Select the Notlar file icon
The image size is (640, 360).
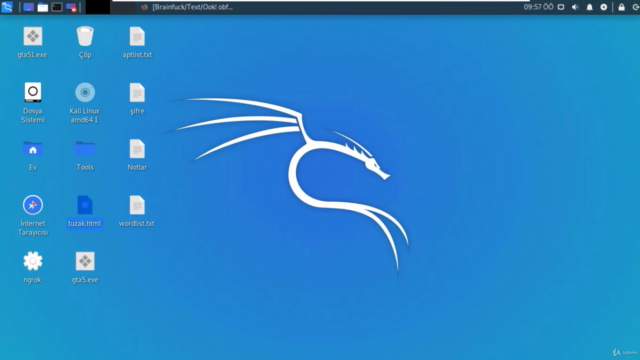click(137, 155)
